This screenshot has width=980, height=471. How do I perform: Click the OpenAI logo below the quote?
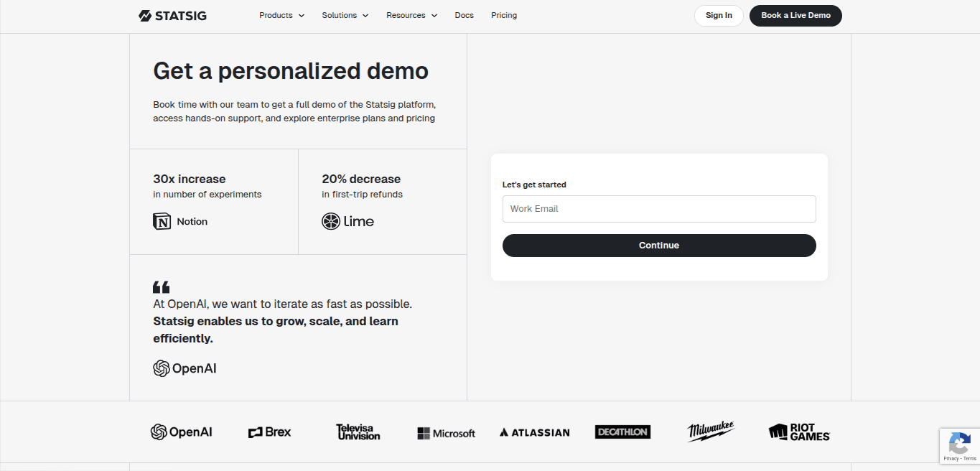(x=185, y=368)
